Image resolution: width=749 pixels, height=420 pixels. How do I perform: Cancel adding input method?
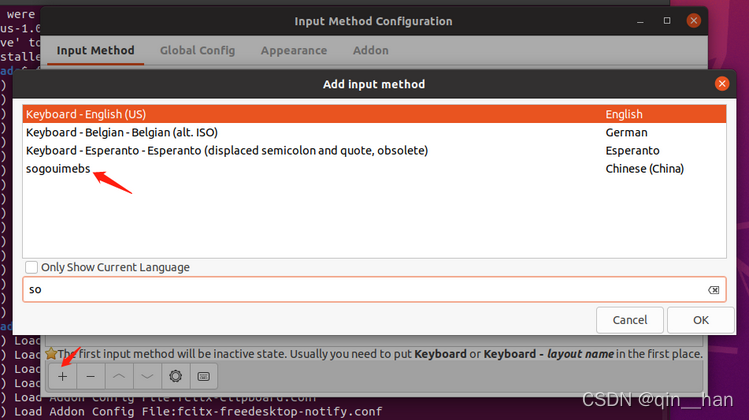click(x=630, y=320)
